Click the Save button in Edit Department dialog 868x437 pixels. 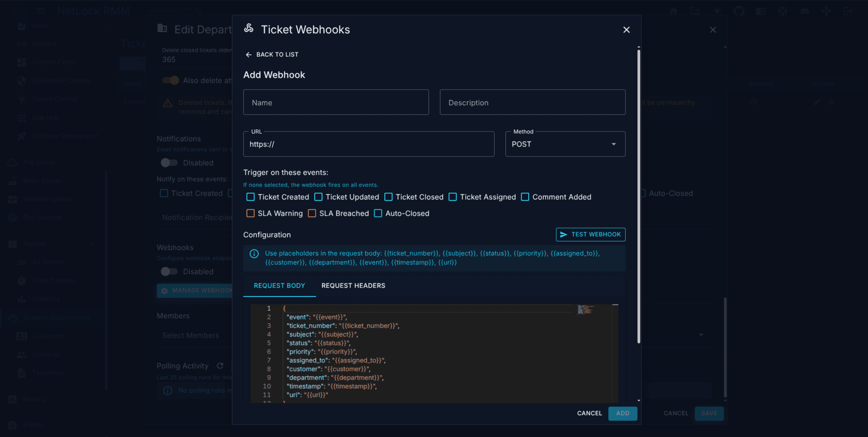709,413
